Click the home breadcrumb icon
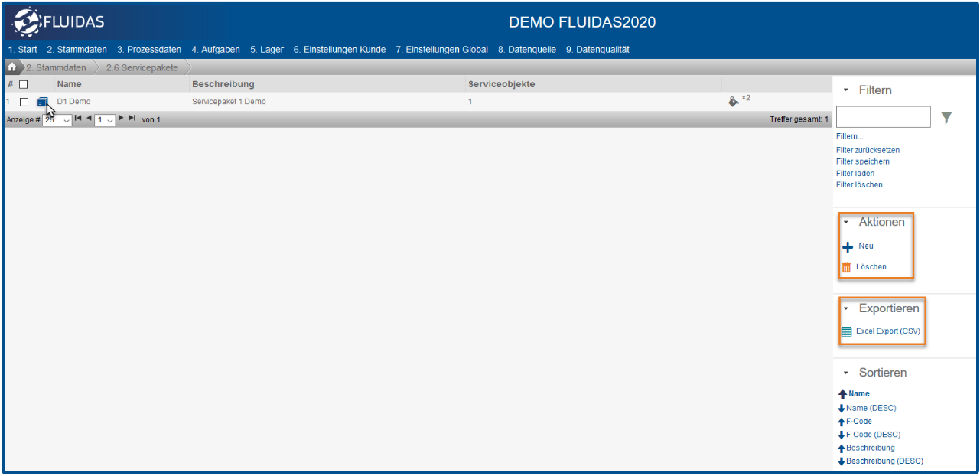This screenshot has height=476, width=980. [12, 67]
